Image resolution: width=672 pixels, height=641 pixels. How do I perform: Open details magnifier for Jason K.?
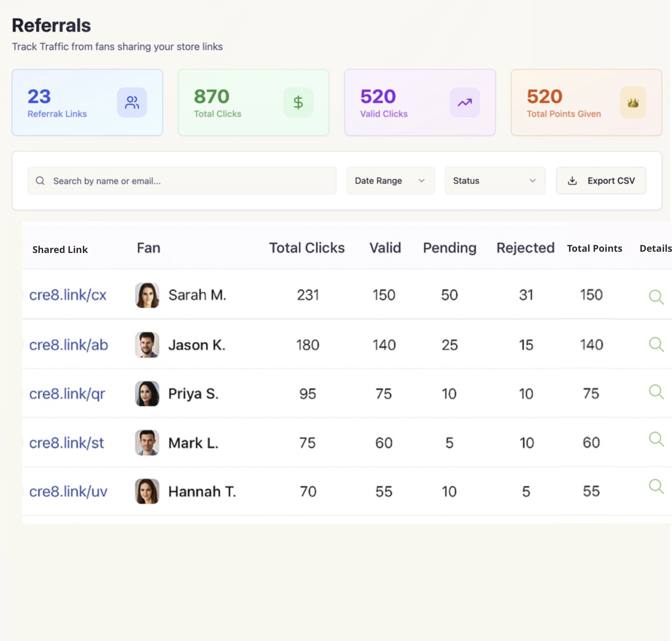[656, 344]
